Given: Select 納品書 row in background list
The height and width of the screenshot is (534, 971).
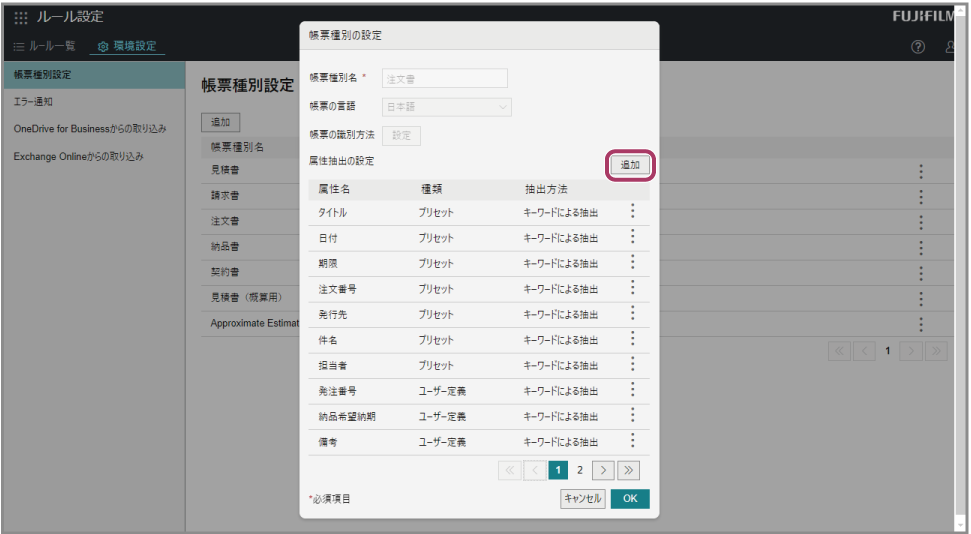Looking at the screenshot, I should click(225, 247).
